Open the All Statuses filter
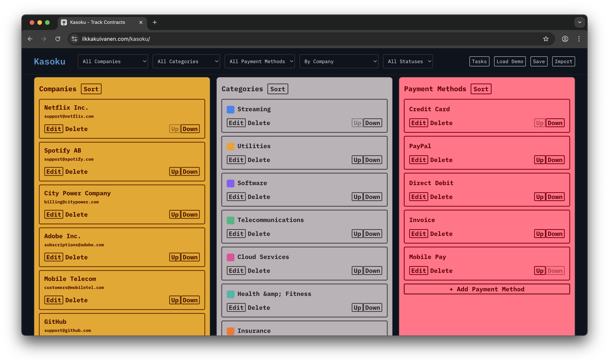 coord(407,61)
